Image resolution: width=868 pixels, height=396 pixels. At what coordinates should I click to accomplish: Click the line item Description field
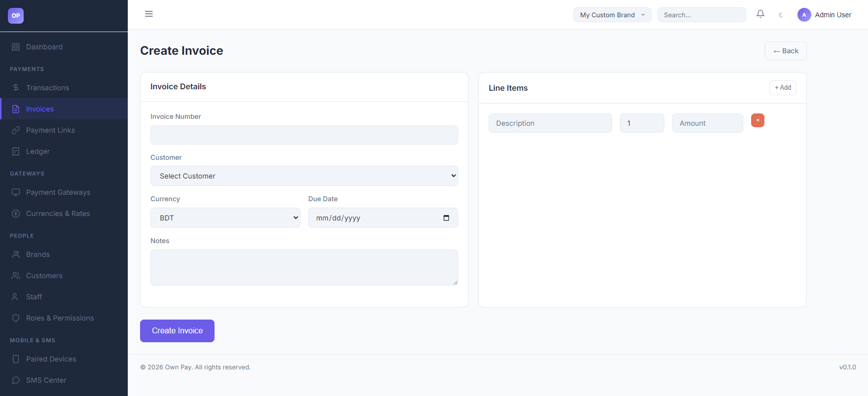tap(550, 123)
